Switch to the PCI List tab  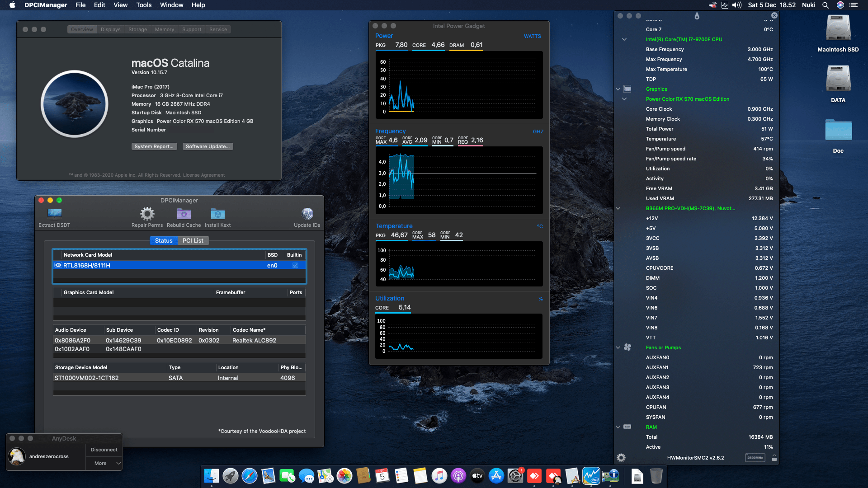[193, 240]
